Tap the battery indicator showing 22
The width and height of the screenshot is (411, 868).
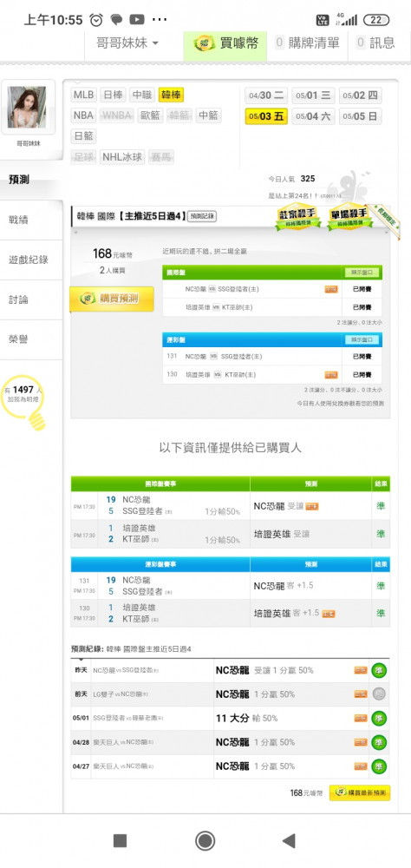click(375, 20)
